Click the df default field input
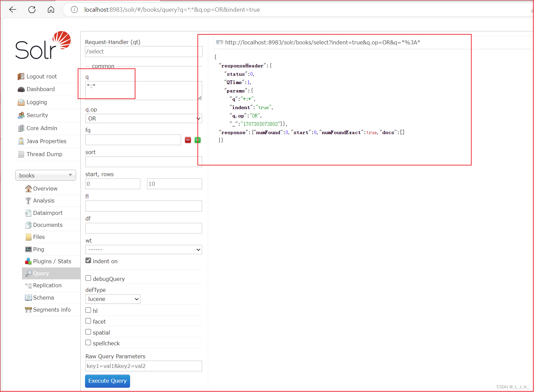 tap(144, 228)
